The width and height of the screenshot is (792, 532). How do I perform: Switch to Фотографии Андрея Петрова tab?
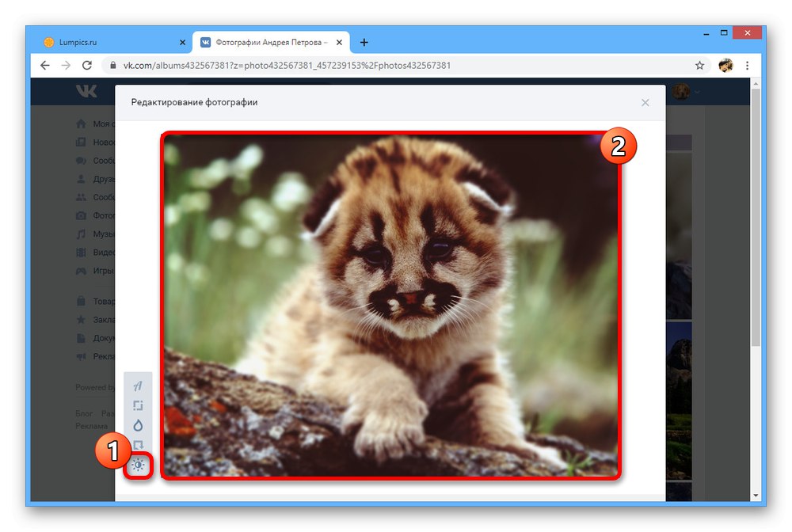click(272, 43)
